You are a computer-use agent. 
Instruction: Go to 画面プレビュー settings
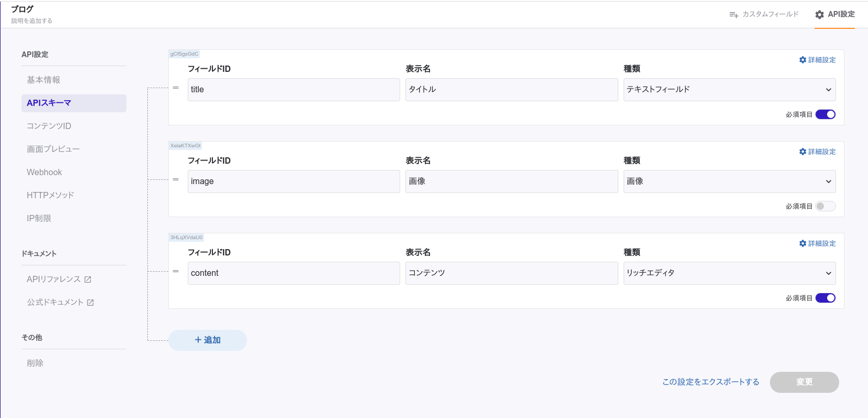click(x=74, y=149)
